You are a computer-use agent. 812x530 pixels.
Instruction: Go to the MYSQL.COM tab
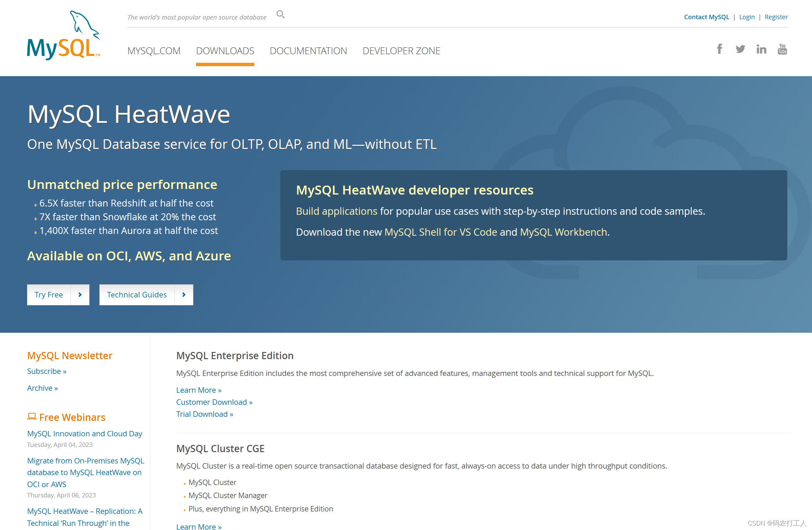click(x=154, y=51)
